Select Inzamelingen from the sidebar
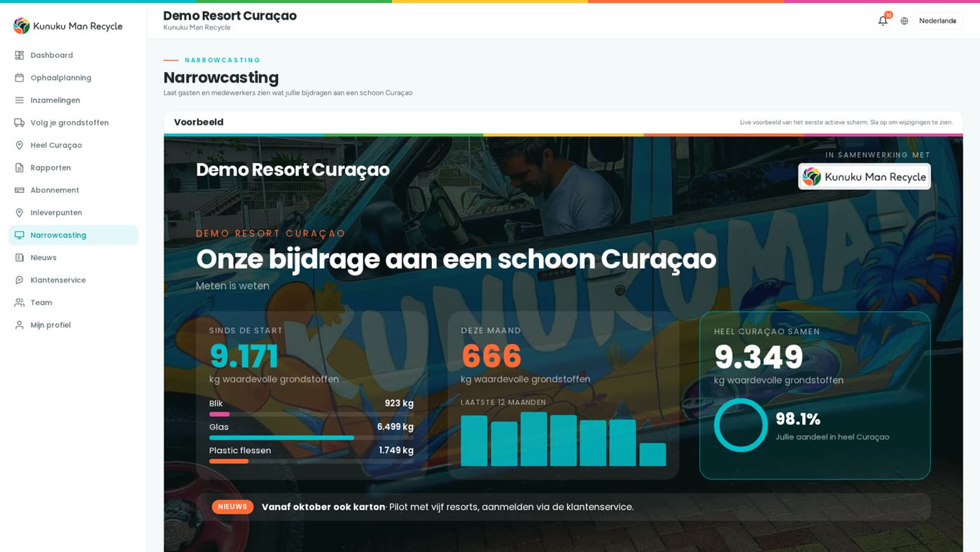This screenshot has width=980, height=552. point(73,100)
